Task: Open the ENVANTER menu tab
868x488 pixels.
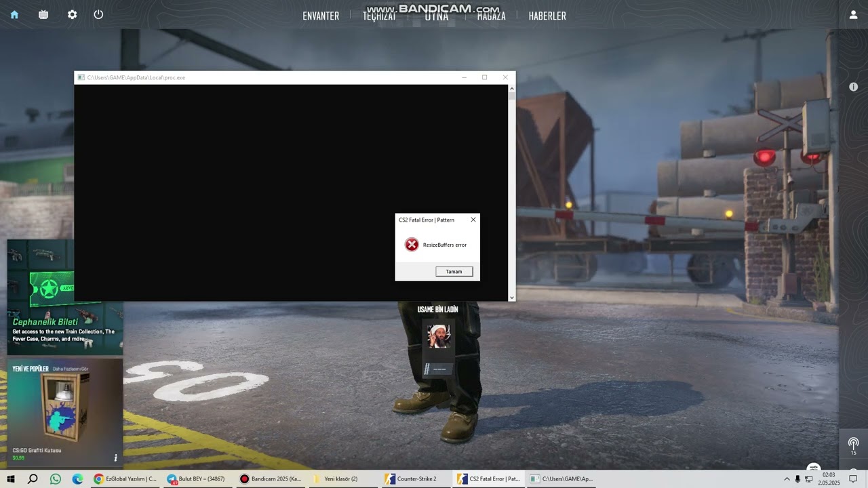Action: 321,16
